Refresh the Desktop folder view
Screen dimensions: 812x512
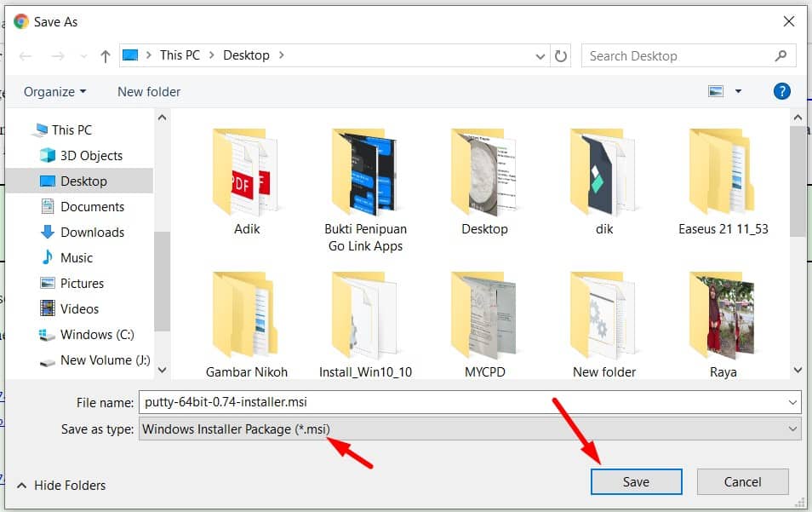click(560, 56)
